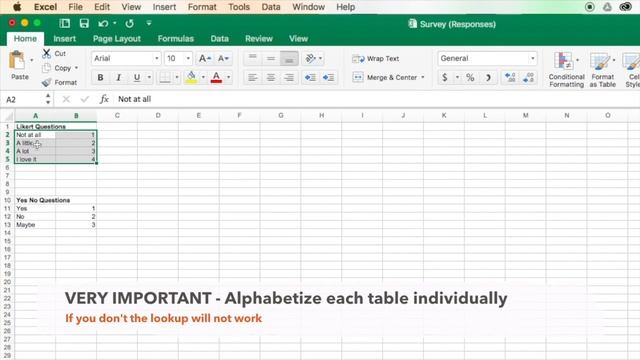The width and height of the screenshot is (640, 360).
Task: Center text horizontally
Action: pyautogui.click(x=271, y=78)
